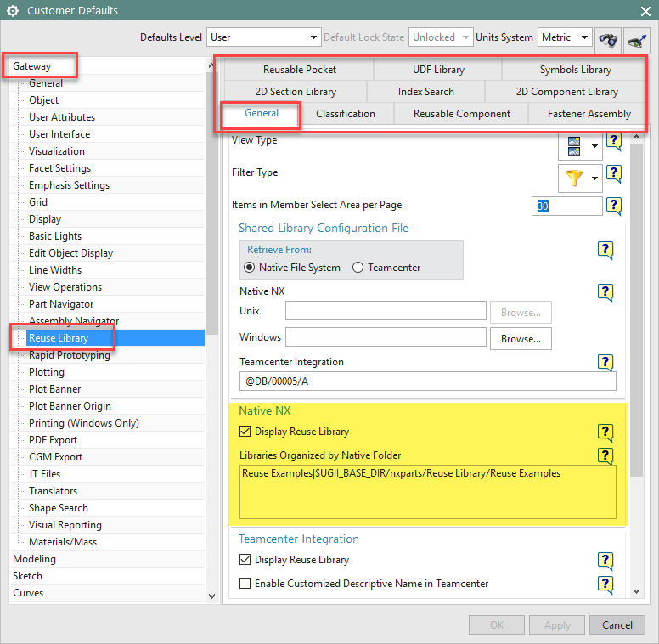Click the category tree scrollbar thumb
Image resolution: width=659 pixels, height=644 pixels.
tap(211, 203)
